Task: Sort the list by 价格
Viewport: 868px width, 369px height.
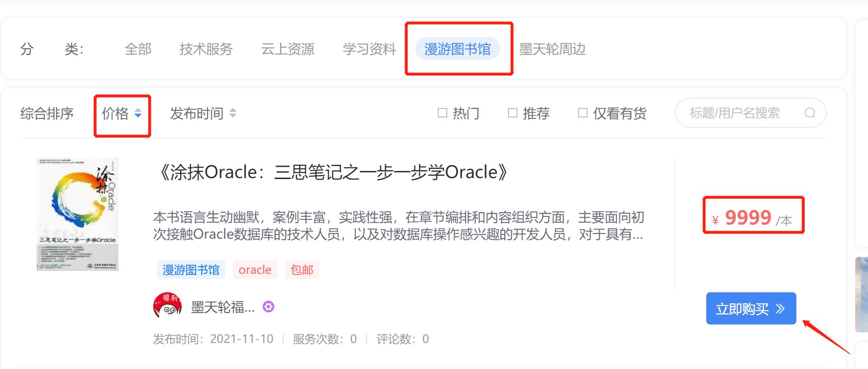Action: [115, 113]
